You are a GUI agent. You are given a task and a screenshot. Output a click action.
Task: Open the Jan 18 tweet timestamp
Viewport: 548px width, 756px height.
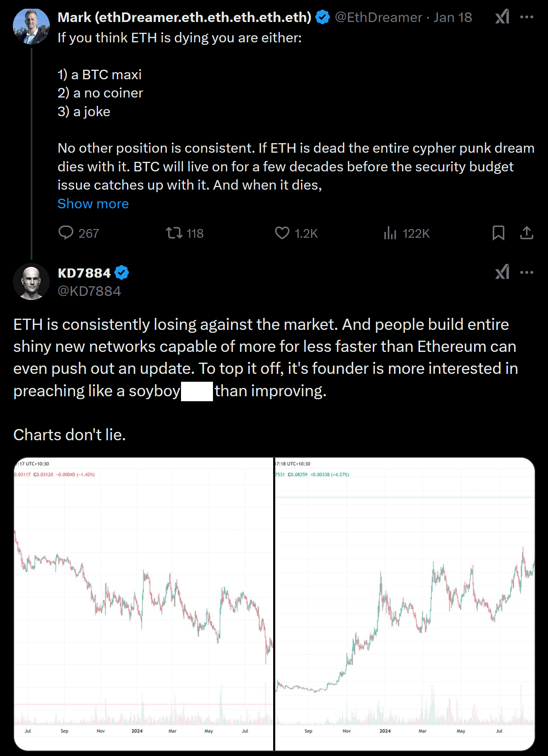(x=453, y=17)
